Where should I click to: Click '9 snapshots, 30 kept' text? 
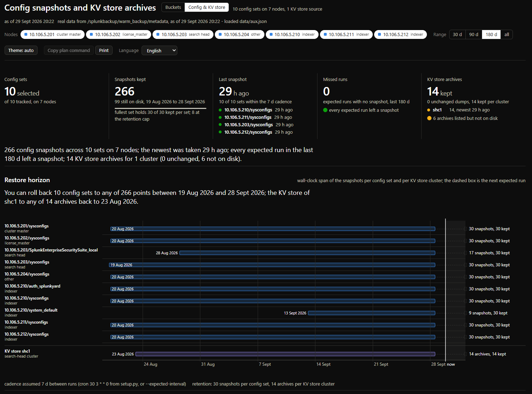tap(488, 313)
